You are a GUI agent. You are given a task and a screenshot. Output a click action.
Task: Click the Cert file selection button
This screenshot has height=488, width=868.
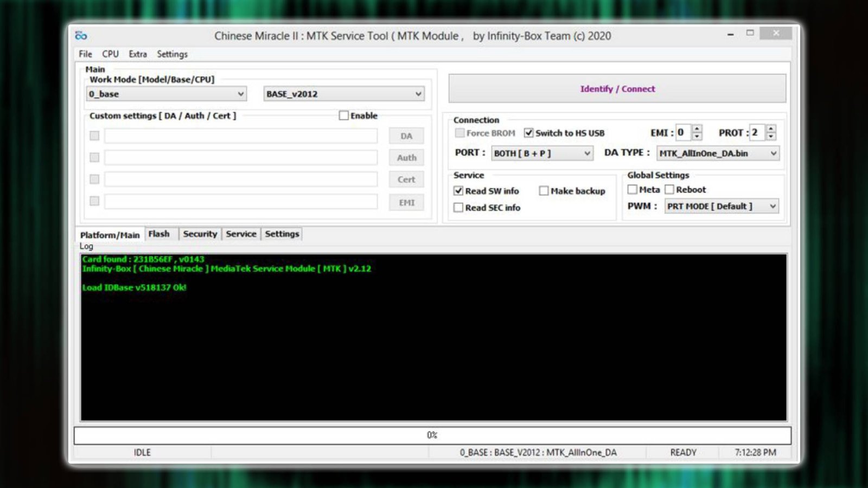point(406,179)
